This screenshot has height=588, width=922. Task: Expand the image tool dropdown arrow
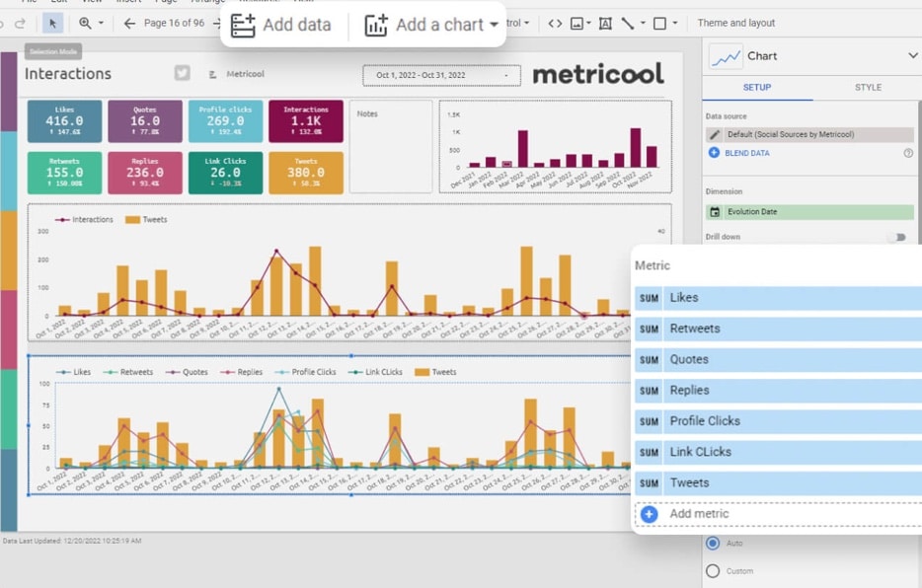[588, 24]
